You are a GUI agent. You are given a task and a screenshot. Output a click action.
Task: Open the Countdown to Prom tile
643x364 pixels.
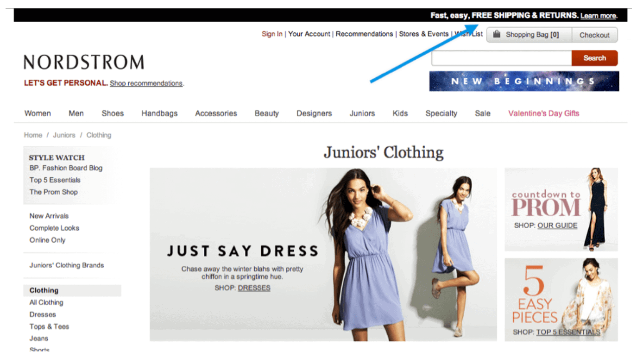tap(561, 209)
